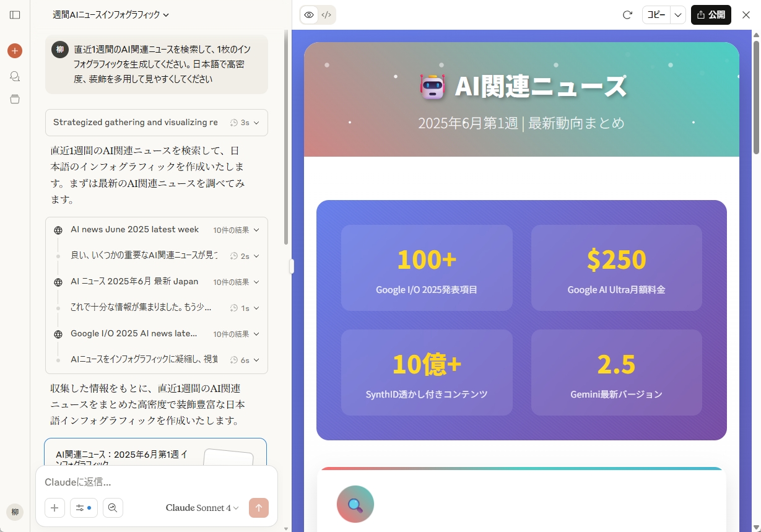Screen dimensions: 761x532
Task: Open the chats history icon
Action: (x=15, y=76)
